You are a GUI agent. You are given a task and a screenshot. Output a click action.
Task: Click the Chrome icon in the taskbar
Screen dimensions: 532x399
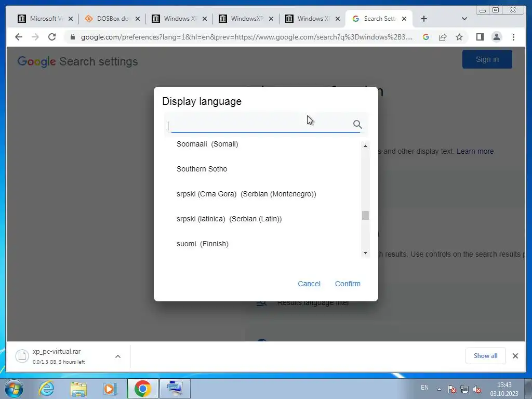click(x=142, y=389)
